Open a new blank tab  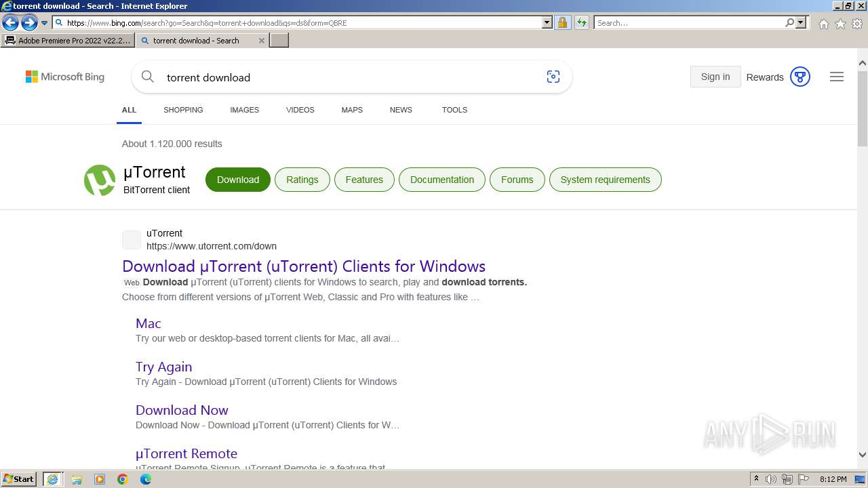279,41
